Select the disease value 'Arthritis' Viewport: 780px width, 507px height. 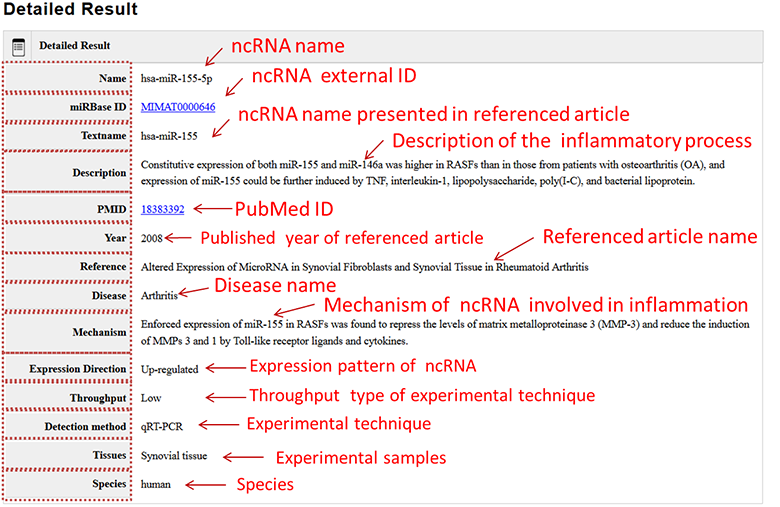(x=159, y=296)
